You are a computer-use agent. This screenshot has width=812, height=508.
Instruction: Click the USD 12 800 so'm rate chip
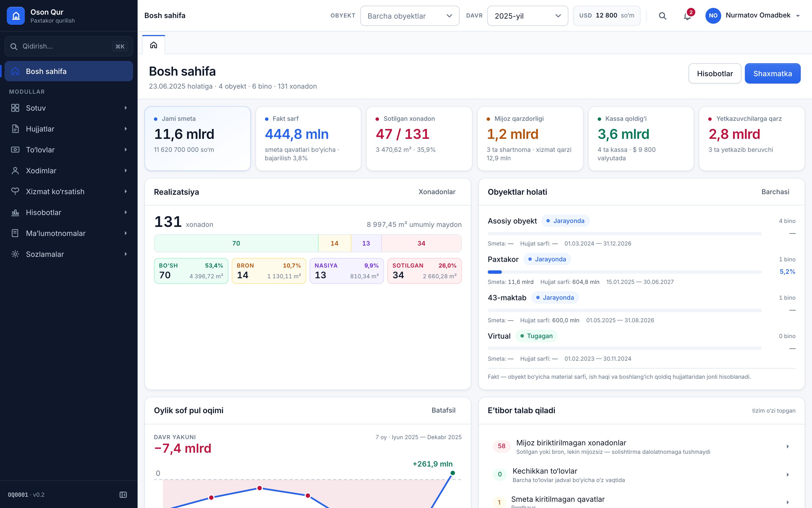(x=606, y=16)
